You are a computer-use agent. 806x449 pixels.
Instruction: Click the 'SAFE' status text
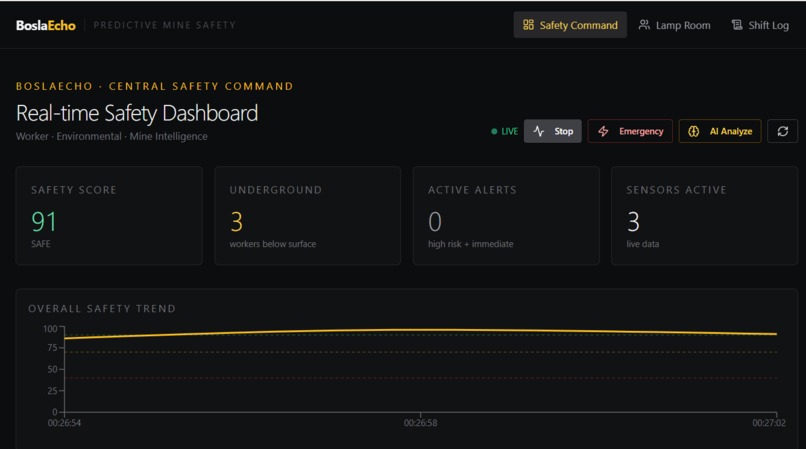[x=41, y=244]
